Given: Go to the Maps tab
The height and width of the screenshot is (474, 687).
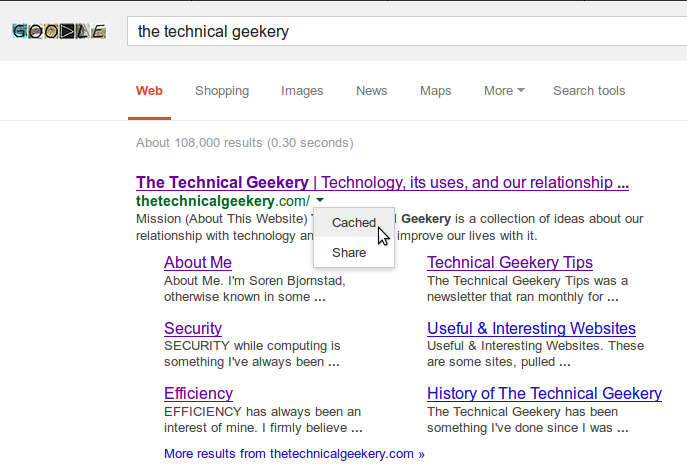Looking at the screenshot, I should pos(436,91).
